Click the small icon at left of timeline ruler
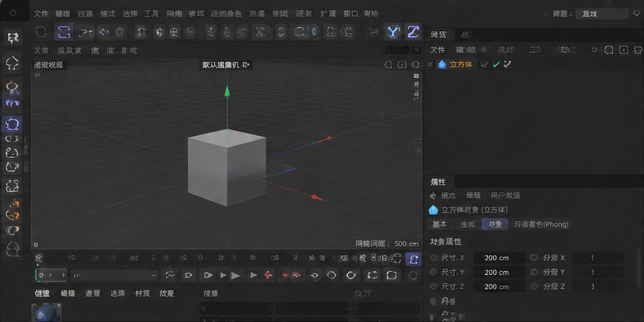Viewport: 644px width, 322px height. click(39, 258)
